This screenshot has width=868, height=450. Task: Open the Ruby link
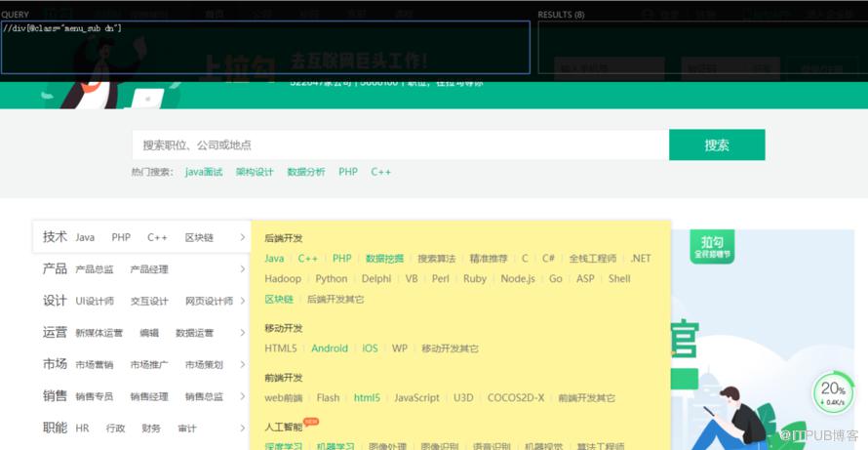pos(475,279)
